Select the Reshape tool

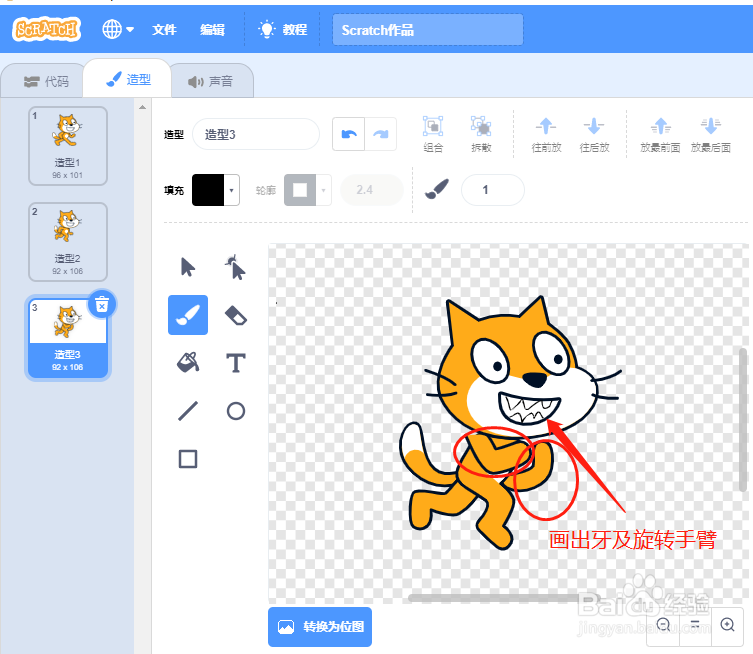pyautogui.click(x=235, y=267)
